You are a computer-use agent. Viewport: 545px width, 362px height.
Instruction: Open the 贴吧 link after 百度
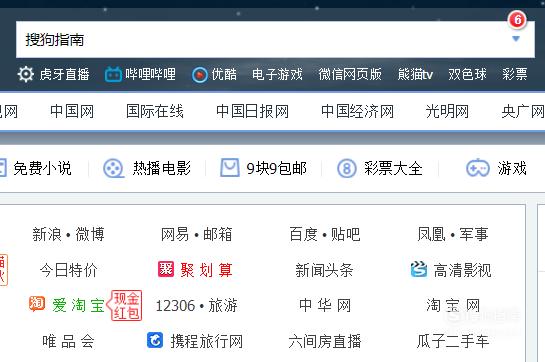click(x=345, y=234)
